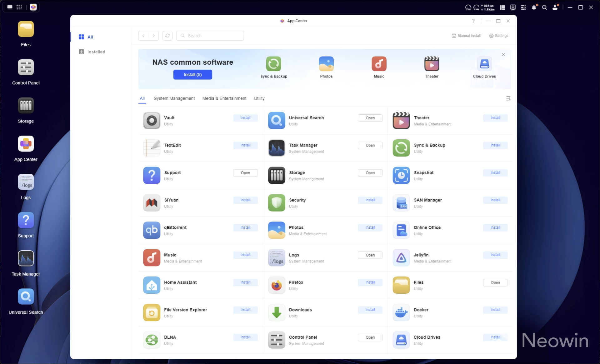
Task: Dismiss the NAS common software banner
Action: click(x=503, y=55)
